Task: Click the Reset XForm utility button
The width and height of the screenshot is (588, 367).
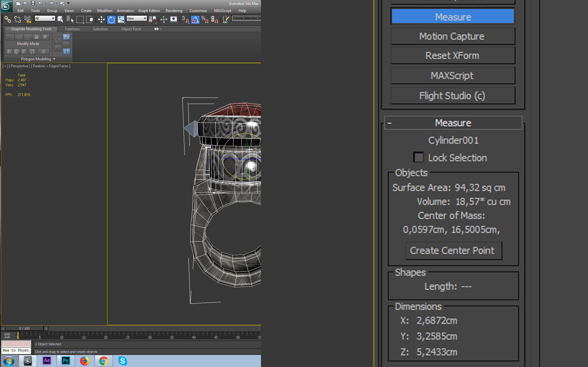Action: pyautogui.click(x=452, y=56)
